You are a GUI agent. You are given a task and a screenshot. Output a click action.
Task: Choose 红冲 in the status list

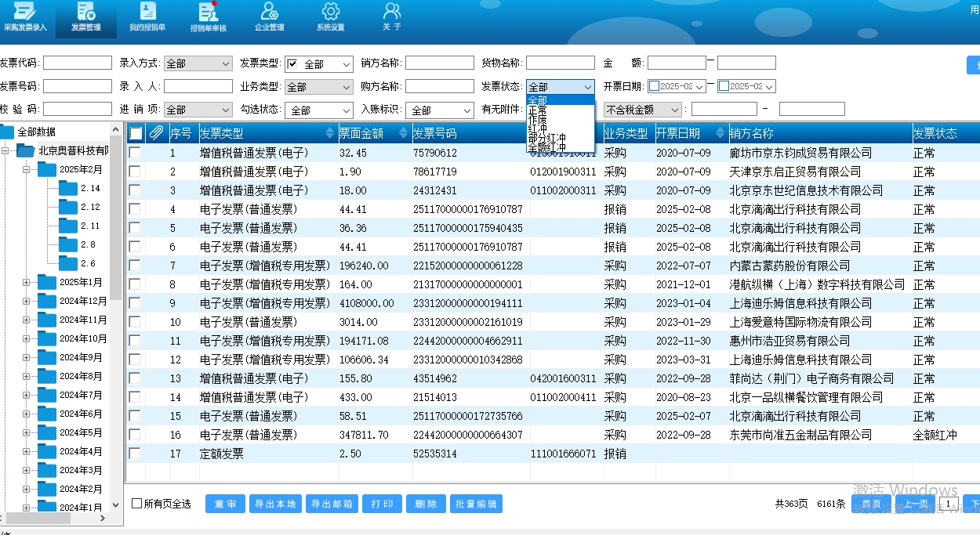[561, 128]
